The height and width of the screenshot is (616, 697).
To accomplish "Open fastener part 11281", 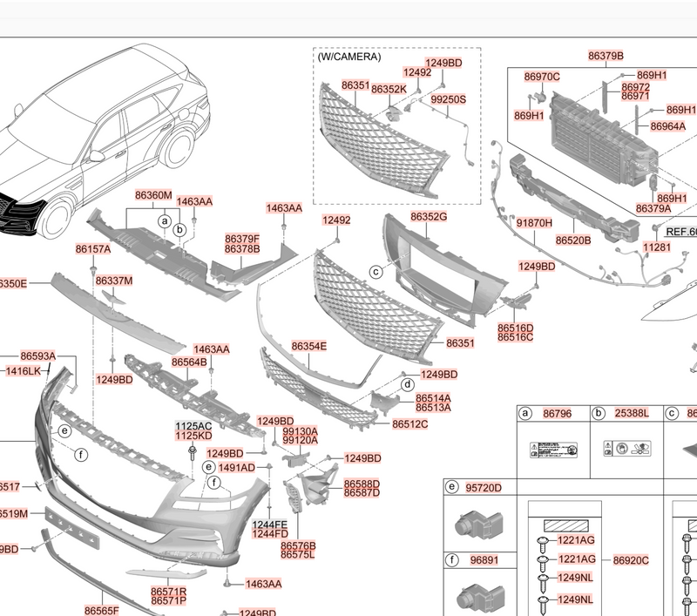I will (657, 247).
